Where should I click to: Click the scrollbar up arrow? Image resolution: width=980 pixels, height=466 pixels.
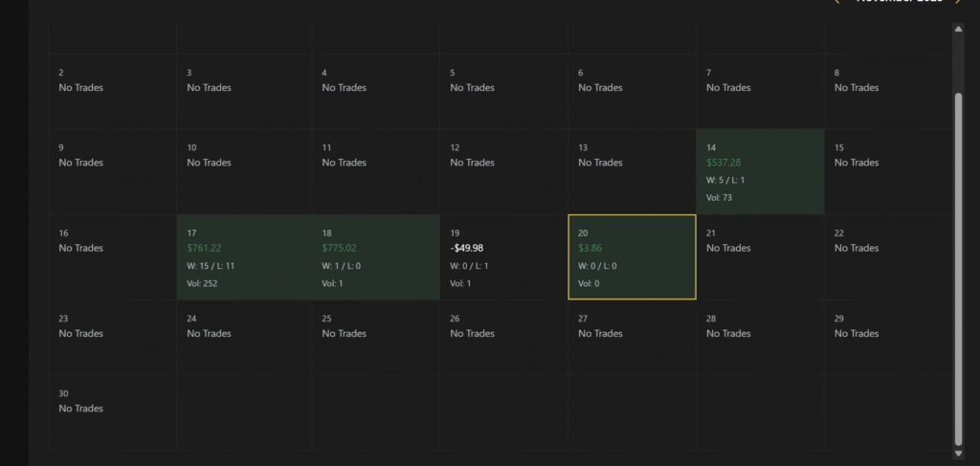(958, 29)
